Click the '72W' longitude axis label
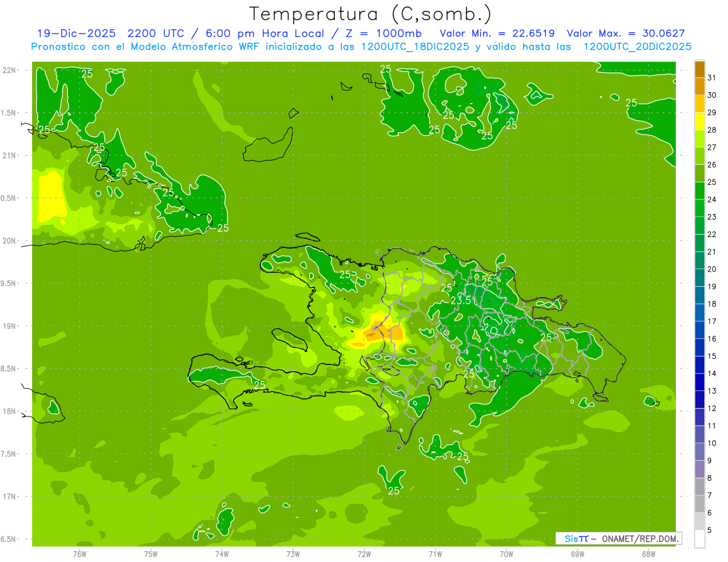The width and height of the screenshot is (728, 562). coord(364,554)
